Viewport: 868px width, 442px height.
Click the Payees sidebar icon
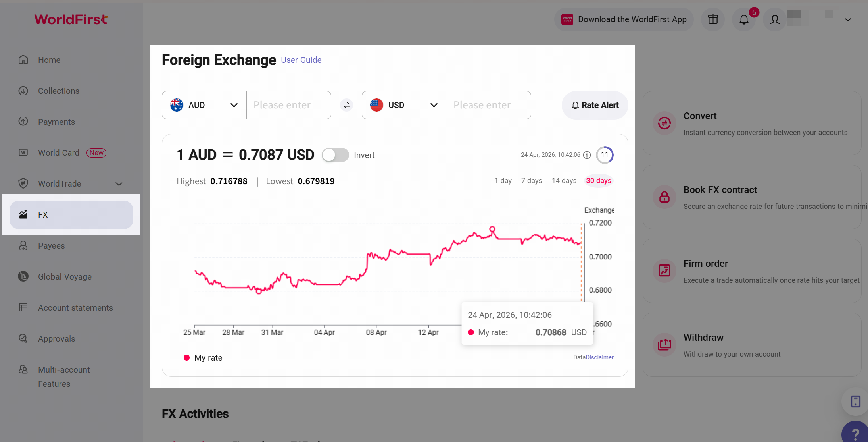[23, 245]
